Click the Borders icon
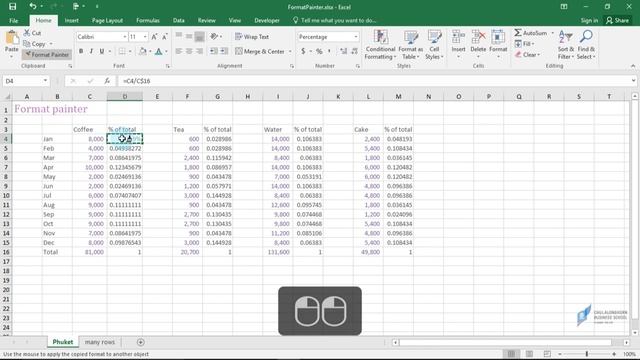 122,51
